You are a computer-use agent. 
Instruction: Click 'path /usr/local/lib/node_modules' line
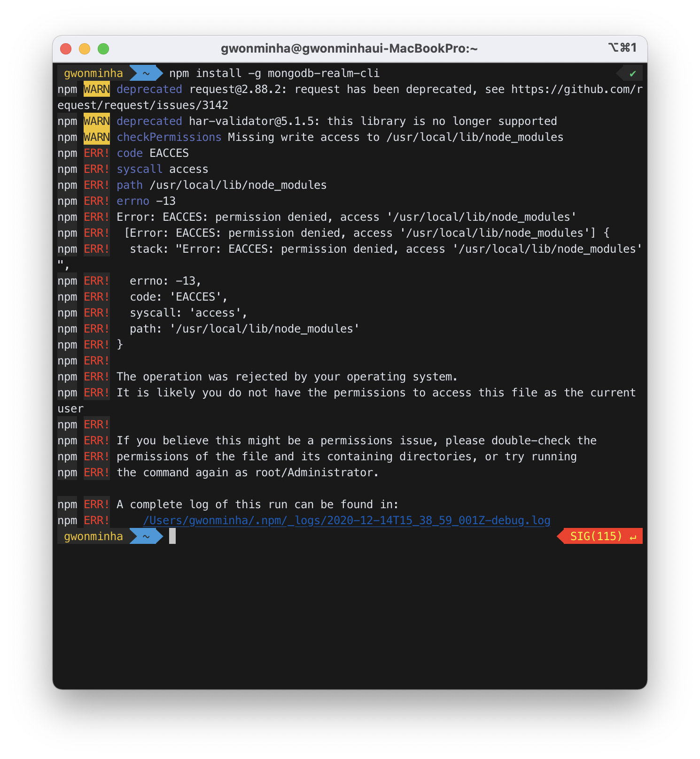[222, 185]
